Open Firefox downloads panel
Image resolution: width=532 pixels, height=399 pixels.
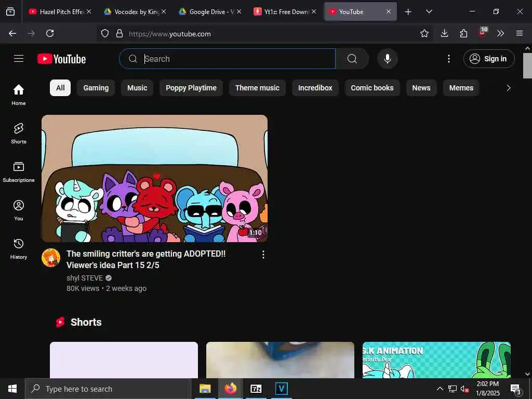tap(445, 33)
